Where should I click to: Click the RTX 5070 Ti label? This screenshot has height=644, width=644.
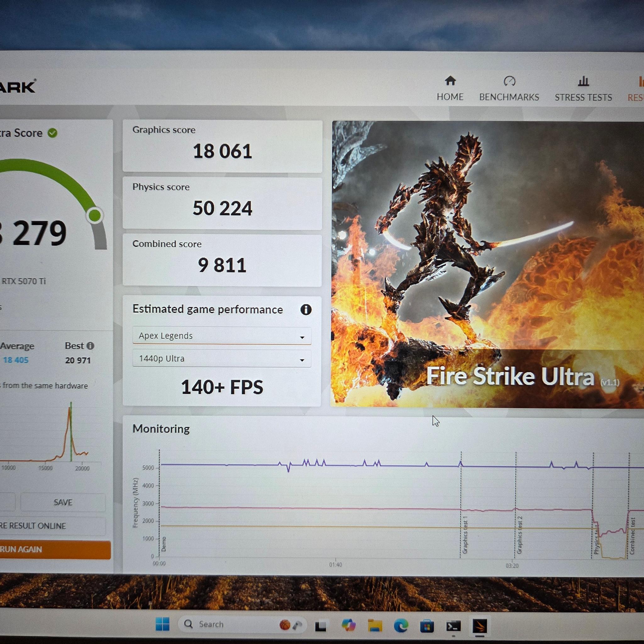point(23,281)
